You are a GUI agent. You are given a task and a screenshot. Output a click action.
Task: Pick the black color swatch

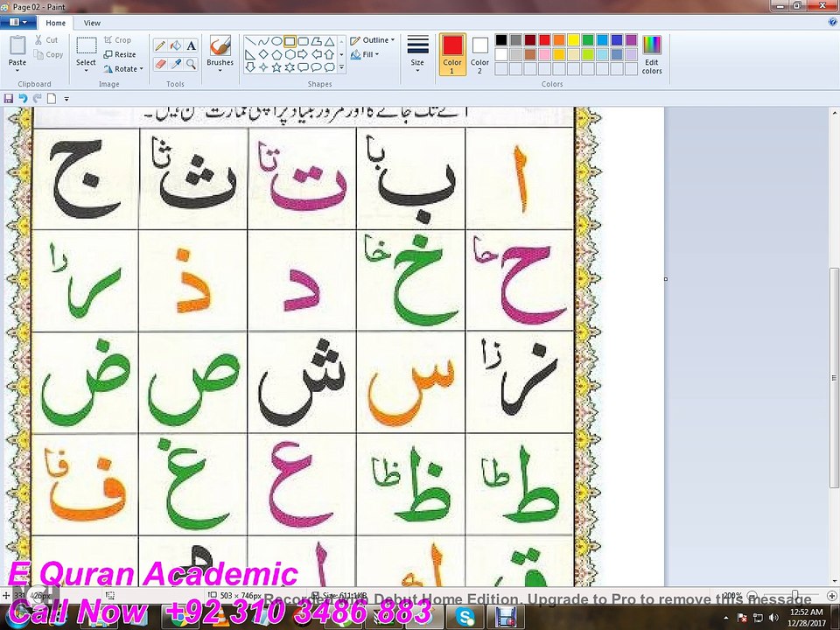click(x=500, y=40)
